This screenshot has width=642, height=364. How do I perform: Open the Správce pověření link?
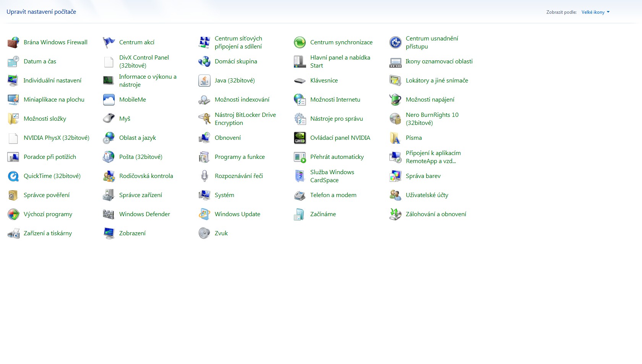pos(47,195)
